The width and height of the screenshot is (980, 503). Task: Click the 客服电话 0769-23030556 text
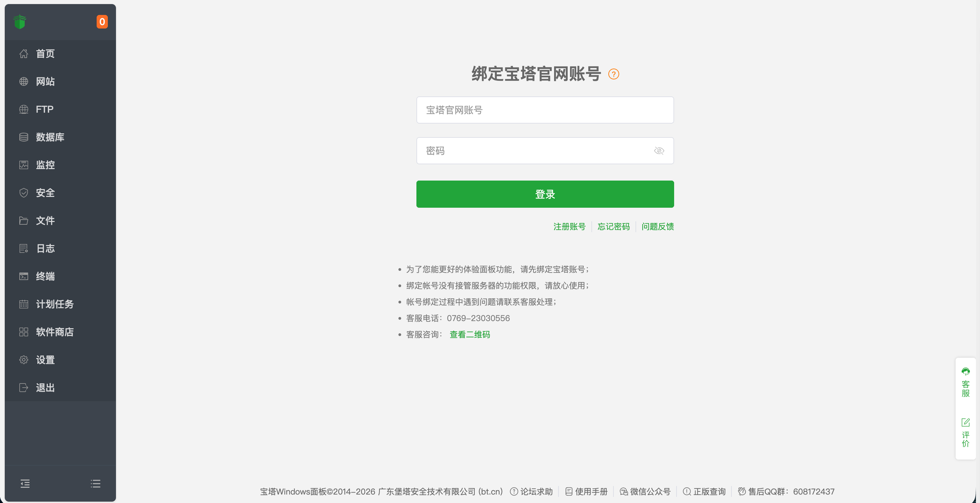pos(458,318)
